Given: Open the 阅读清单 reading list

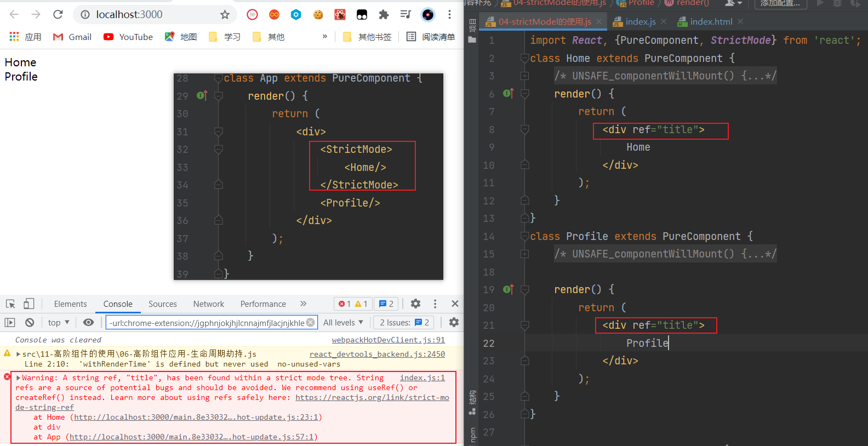Looking at the screenshot, I should [x=431, y=37].
